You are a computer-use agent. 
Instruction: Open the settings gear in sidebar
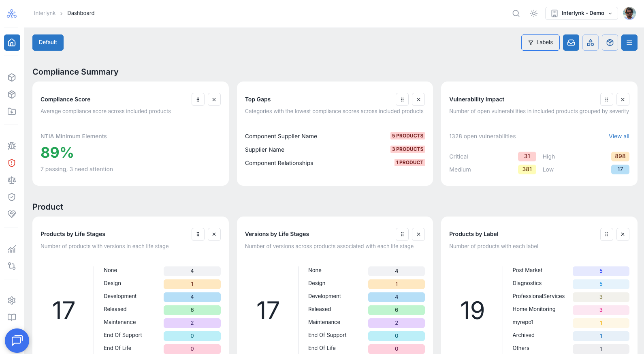click(x=12, y=300)
